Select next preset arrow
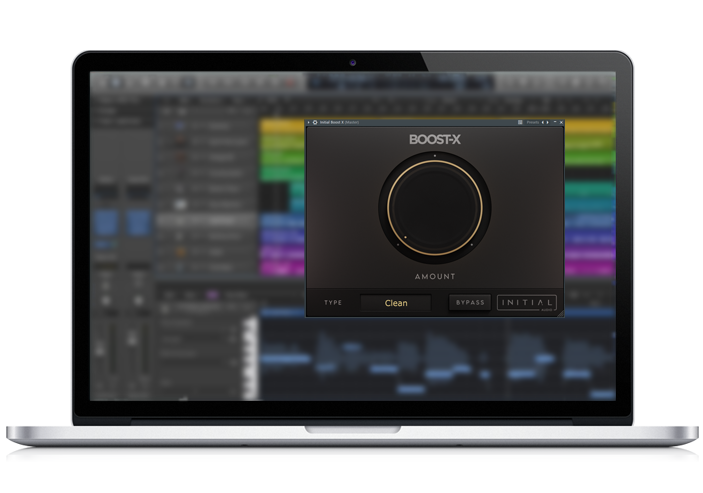 (x=547, y=122)
